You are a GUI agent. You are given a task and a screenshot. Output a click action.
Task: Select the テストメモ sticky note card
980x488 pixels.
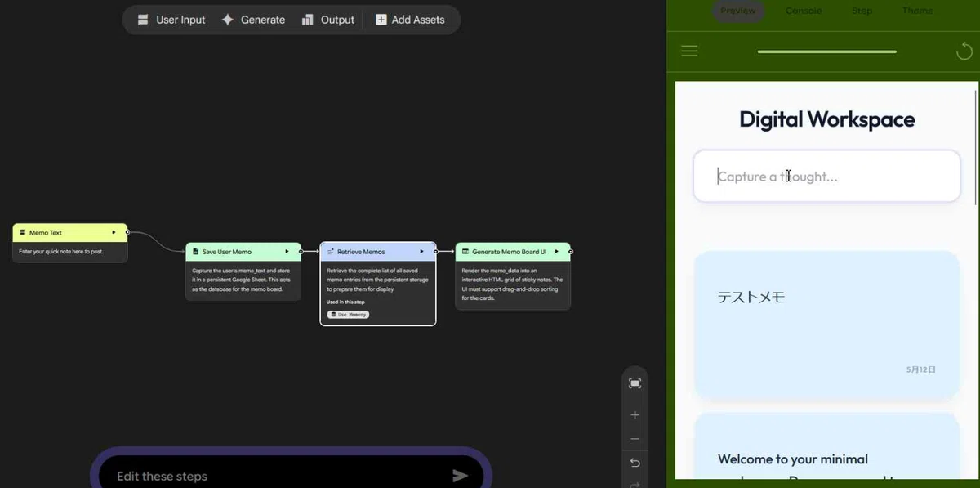click(x=826, y=325)
